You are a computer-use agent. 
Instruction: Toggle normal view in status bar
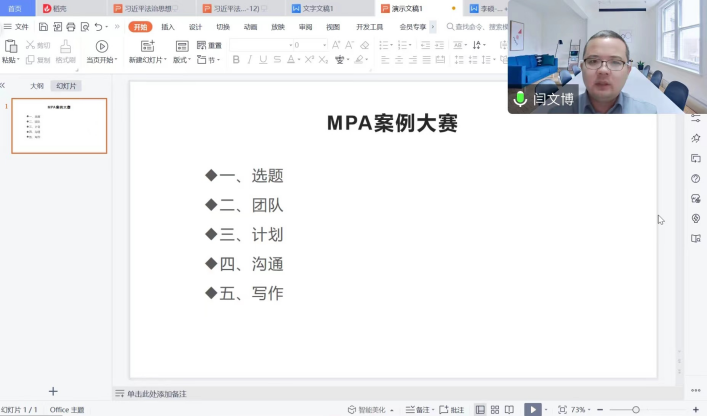(480, 410)
